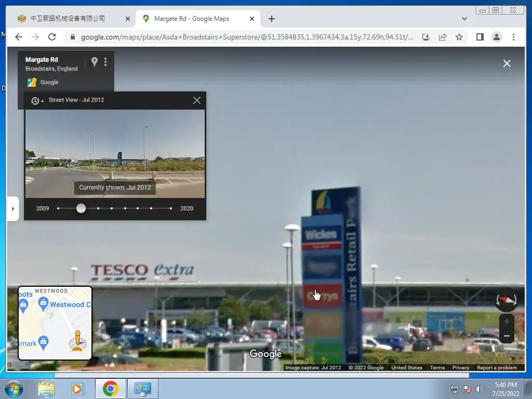Click the Google attribution in the location card
The height and width of the screenshot is (399, 532).
43,82
